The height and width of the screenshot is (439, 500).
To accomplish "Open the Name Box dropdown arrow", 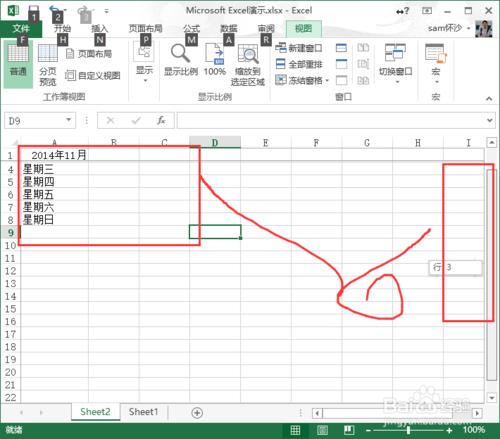I will pos(68,120).
